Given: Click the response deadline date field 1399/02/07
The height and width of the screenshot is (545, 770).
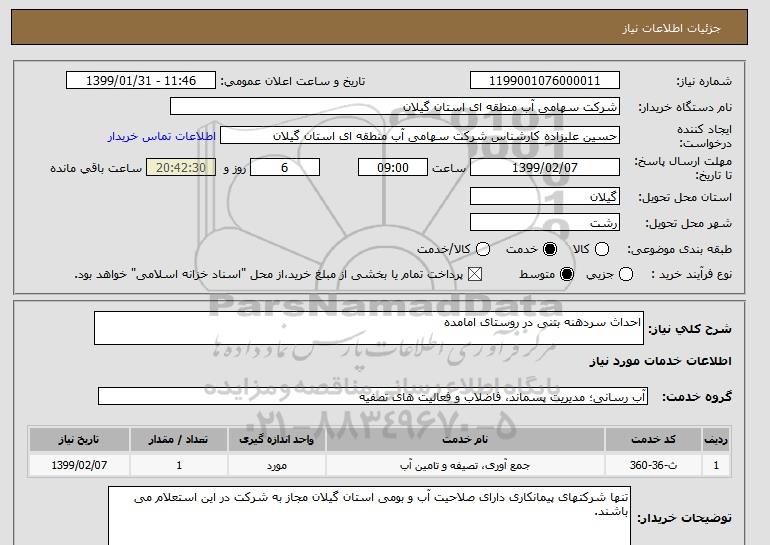Looking at the screenshot, I should (545, 167).
